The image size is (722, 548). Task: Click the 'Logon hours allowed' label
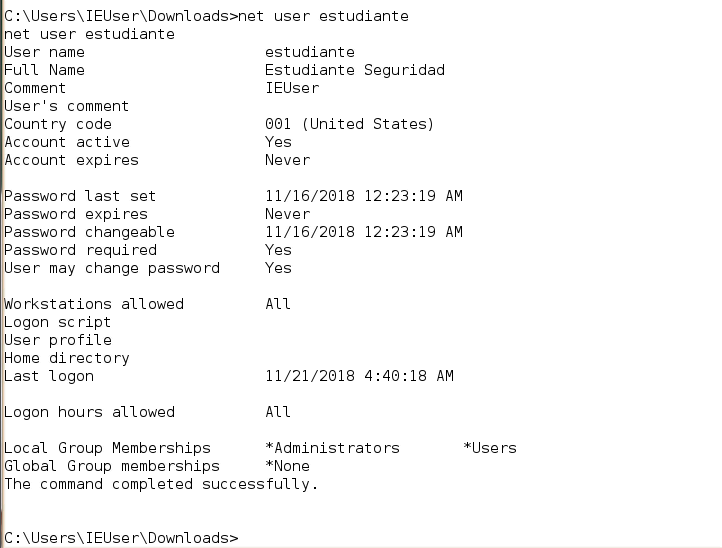(89, 412)
